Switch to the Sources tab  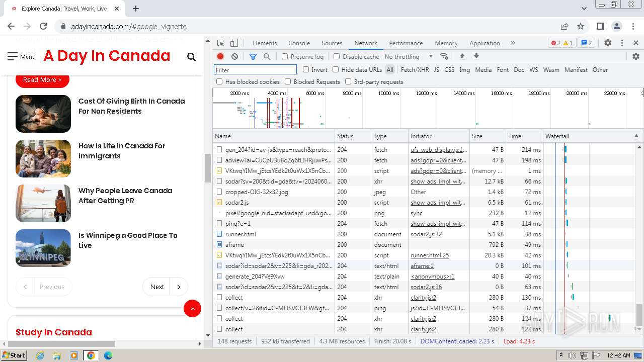click(x=332, y=43)
